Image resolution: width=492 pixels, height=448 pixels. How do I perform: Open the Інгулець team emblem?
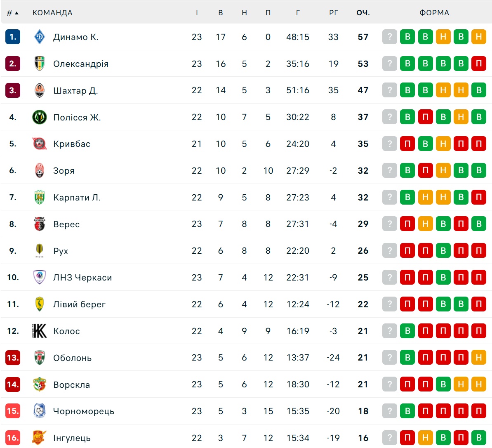(x=40, y=438)
